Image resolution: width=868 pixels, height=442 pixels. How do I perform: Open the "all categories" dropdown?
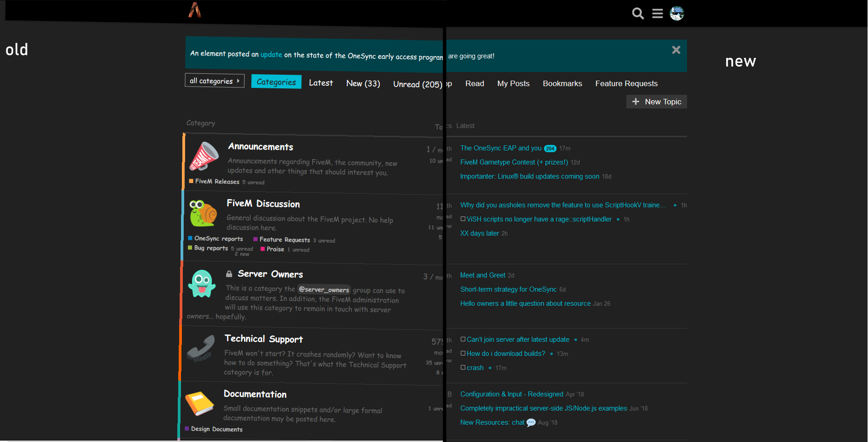tap(214, 81)
